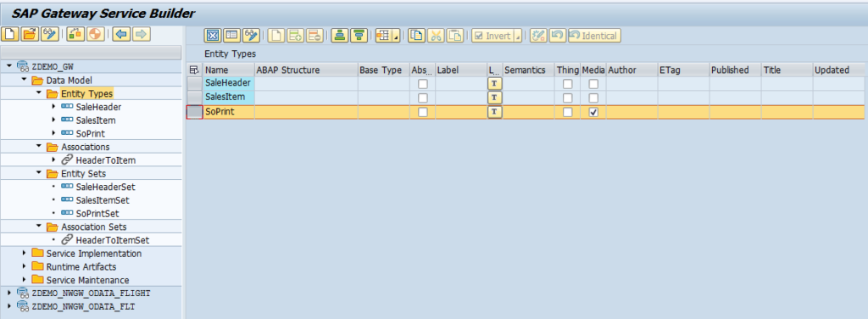868x319 pixels.
Task: Click the Label T button for SoPrint
Action: [x=495, y=112]
